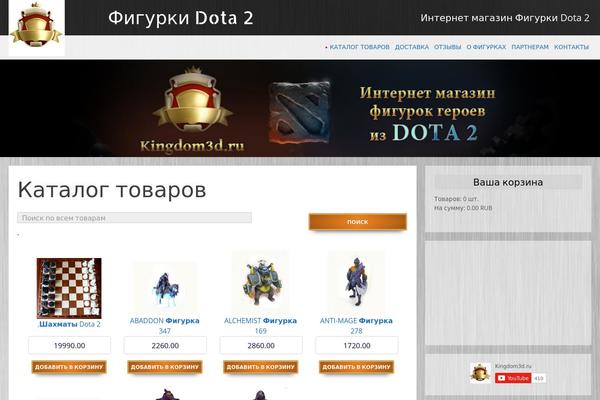This screenshot has width=600, height=400.
Task: Focus the product search field
Action: [134, 218]
